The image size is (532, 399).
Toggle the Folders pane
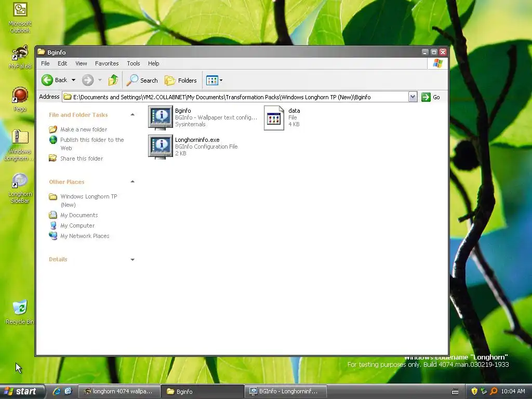coord(180,80)
